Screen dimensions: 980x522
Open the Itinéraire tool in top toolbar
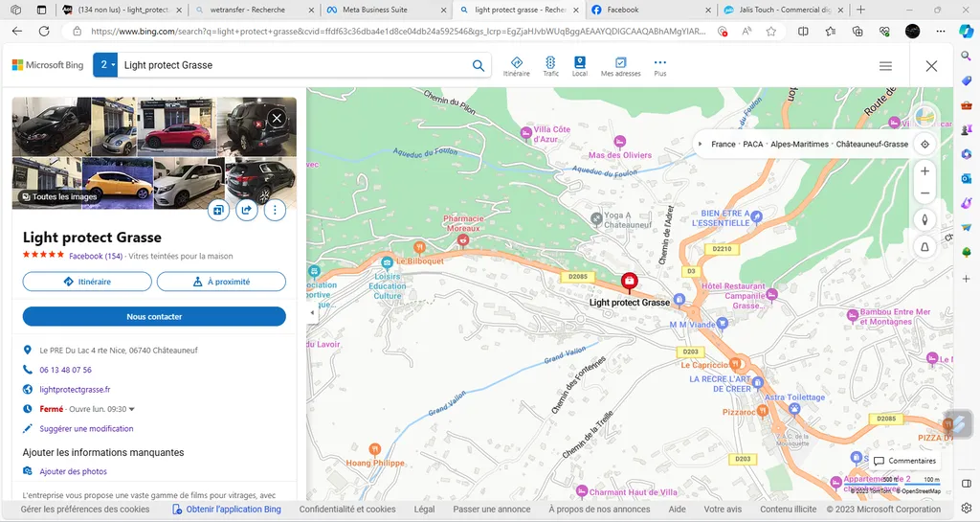[516, 66]
